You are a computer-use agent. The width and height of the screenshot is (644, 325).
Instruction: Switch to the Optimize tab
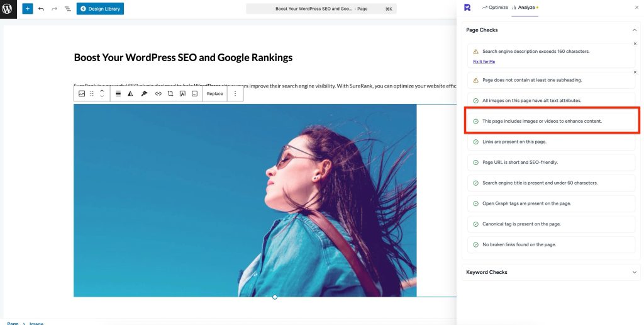[x=494, y=8]
